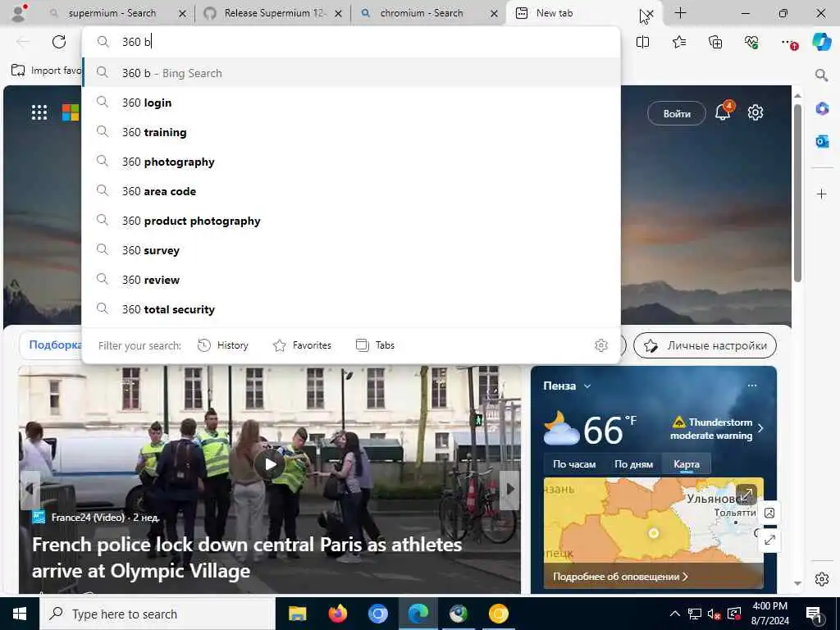Click the address bar input field
The width and height of the screenshot is (840, 630).
tap(351, 42)
